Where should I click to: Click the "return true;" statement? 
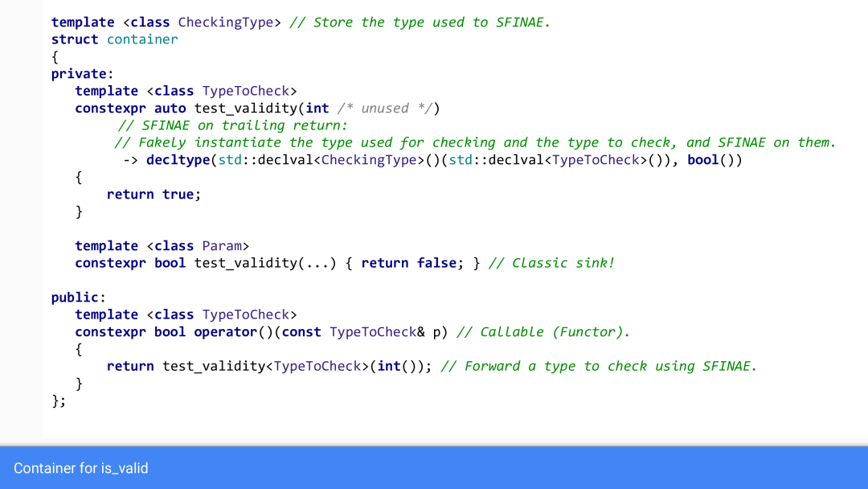(154, 194)
